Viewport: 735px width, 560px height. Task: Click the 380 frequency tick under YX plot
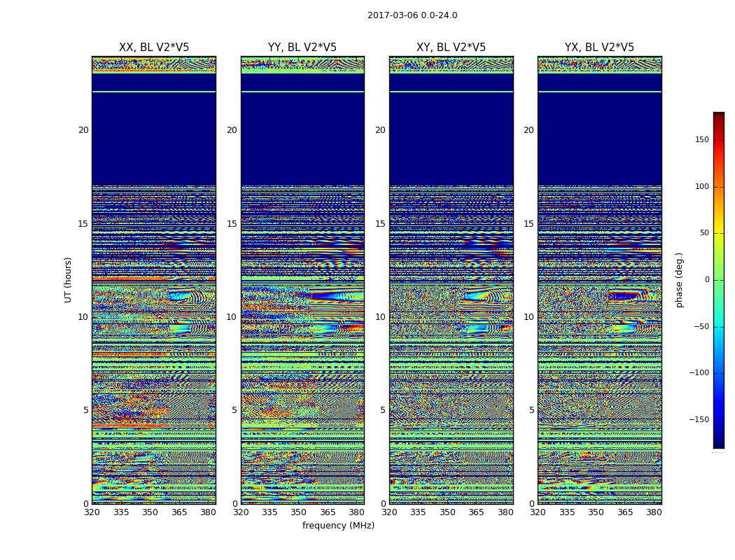click(653, 512)
